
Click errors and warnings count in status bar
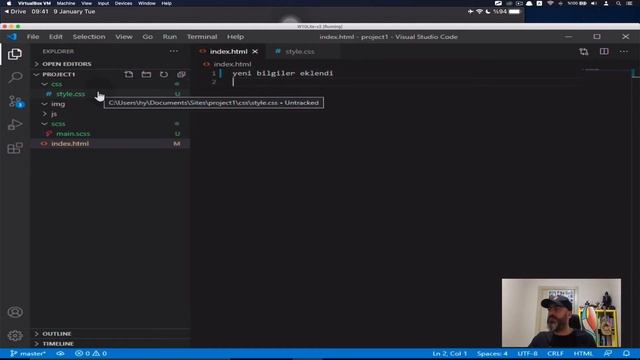(x=91, y=353)
